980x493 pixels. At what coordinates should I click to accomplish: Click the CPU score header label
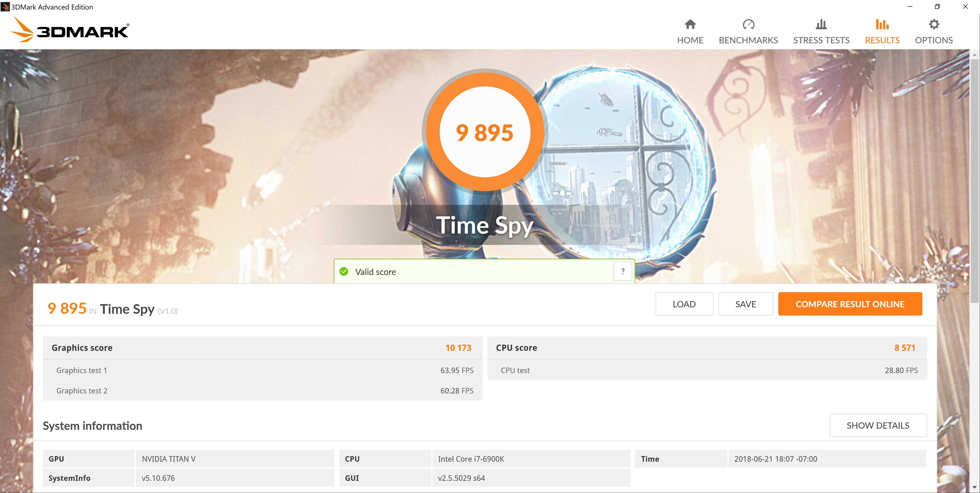pos(516,348)
